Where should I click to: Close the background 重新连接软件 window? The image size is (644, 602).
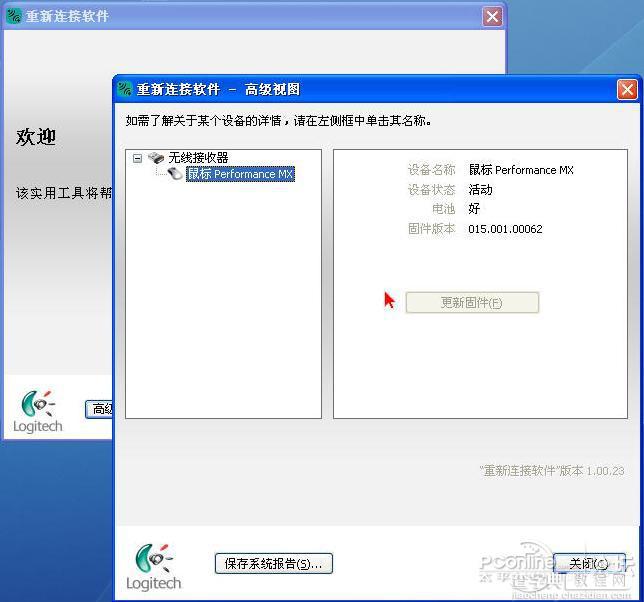pos(492,16)
